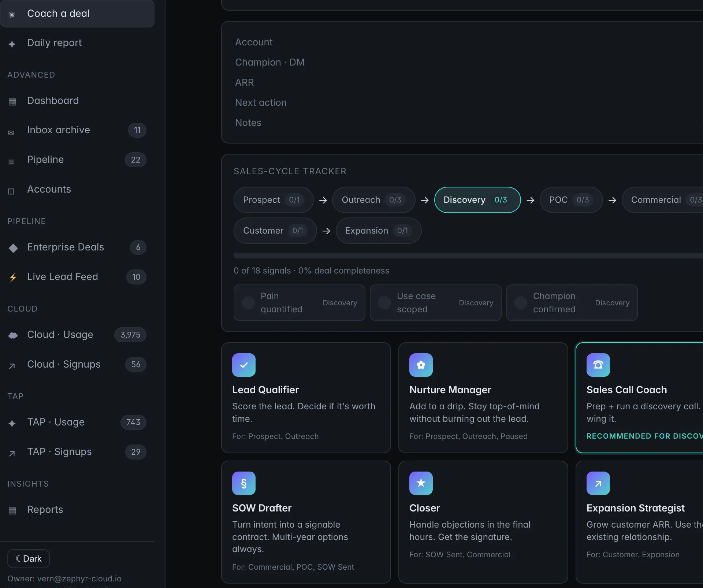Image resolution: width=703 pixels, height=588 pixels.
Task: Click the Enterprise Deals diamond icon
Action: pyautogui.click(x=13, y=248)
